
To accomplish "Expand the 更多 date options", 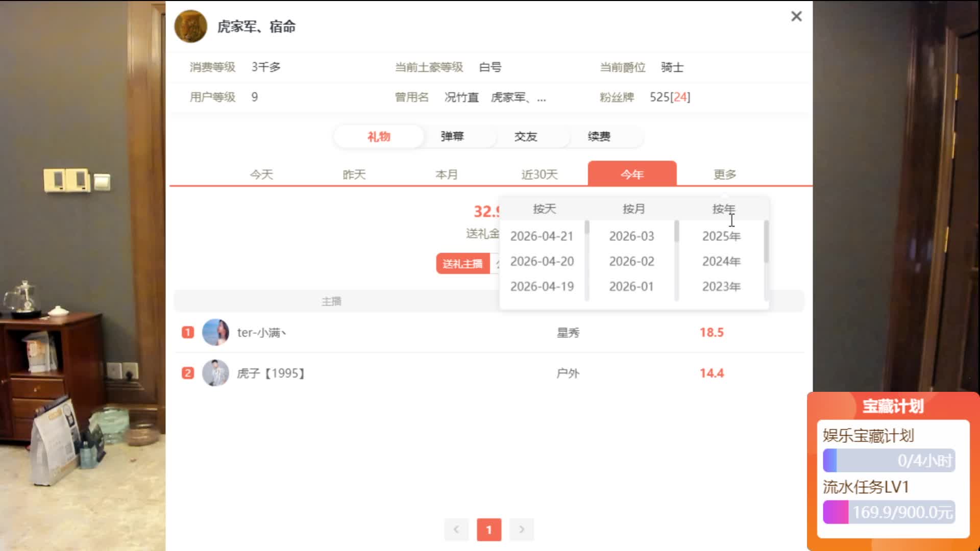I will (725, 174).
